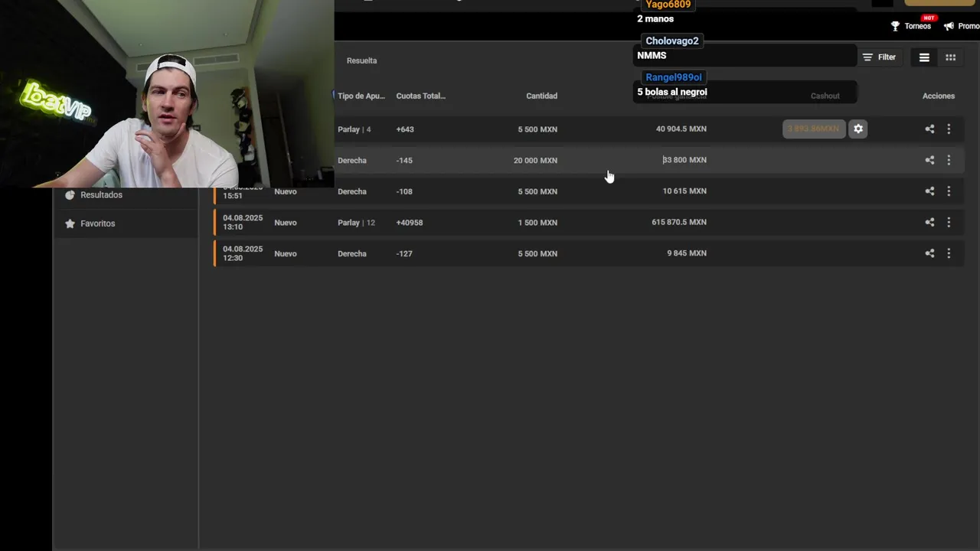The height and width of the screenshot is (551, 980).
Task: Open more options for -127 bet
Action: pos(949,253)
